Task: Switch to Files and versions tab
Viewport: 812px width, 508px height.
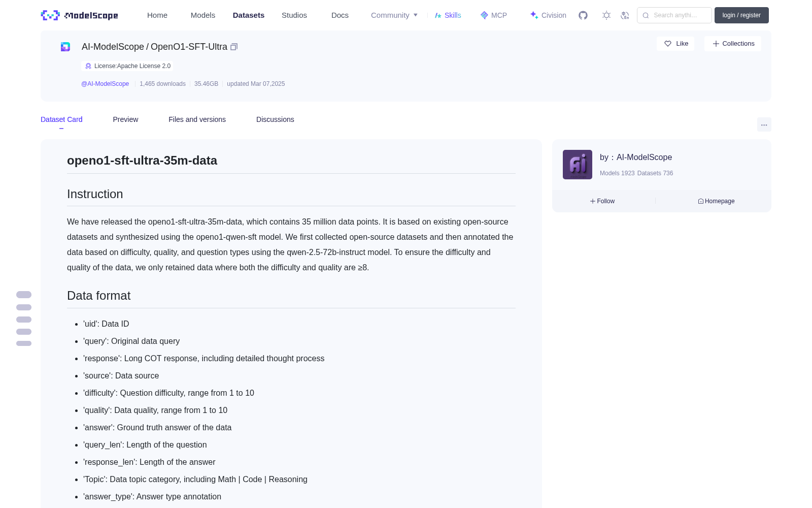Action: pyautogui.click(x=197, y=119)
